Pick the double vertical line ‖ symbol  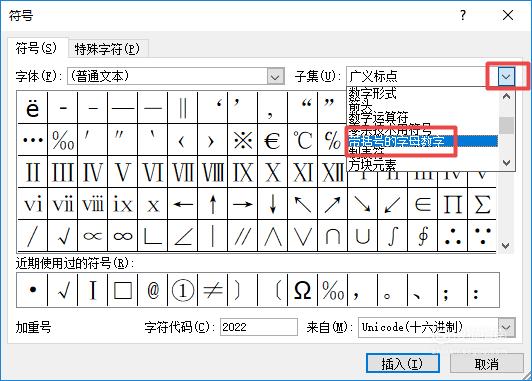(x=183, y=107)
